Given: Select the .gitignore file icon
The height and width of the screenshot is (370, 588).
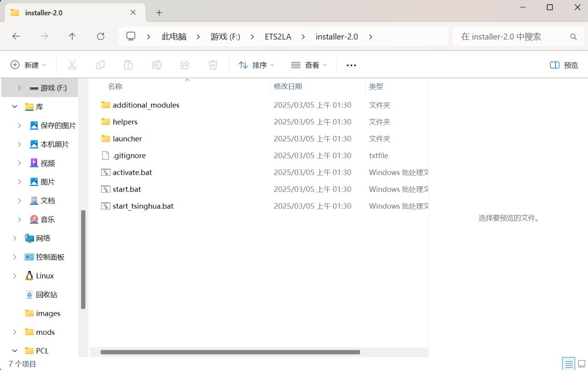Looking at the screenshot, I should [106, 156].
